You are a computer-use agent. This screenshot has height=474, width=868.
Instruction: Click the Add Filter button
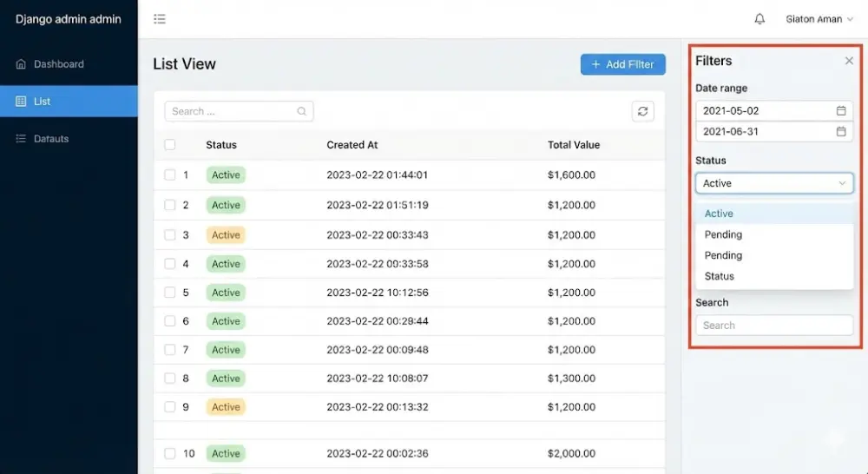tap(622, 64)
